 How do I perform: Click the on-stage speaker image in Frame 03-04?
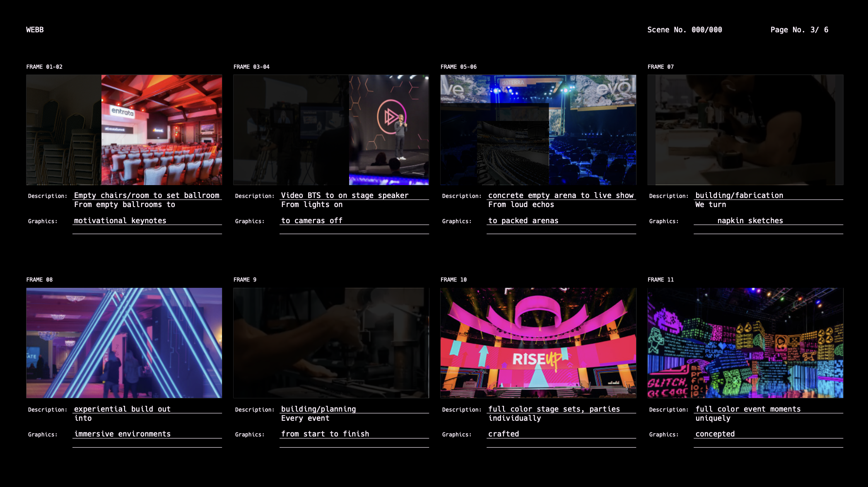pyautogui.click(x=388, y=130)
